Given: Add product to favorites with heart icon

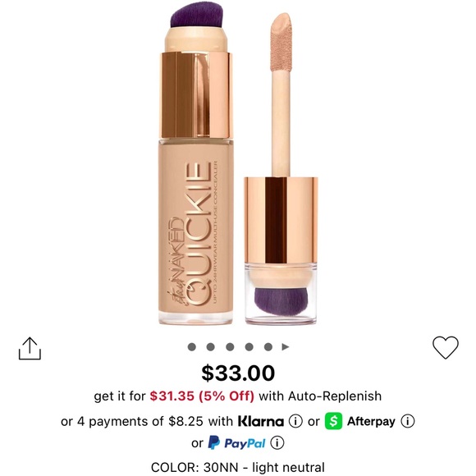Looking at the screenshot, I should click(x=446, y=348).
